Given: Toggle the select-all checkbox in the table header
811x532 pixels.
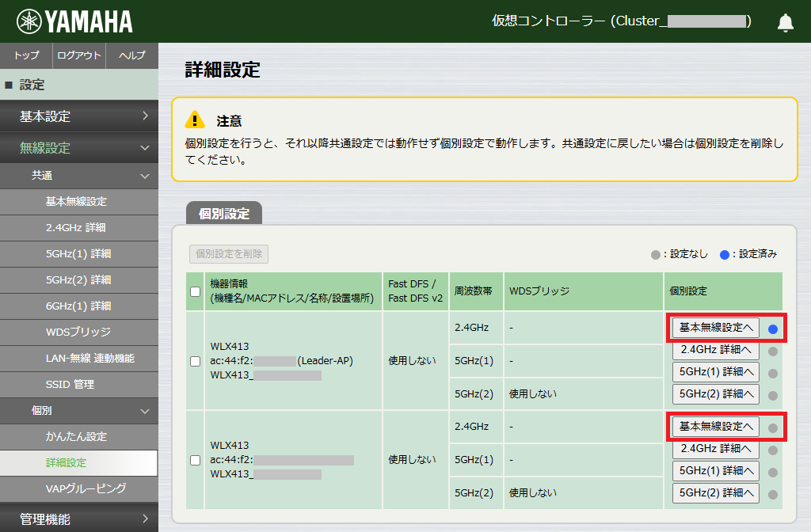Looking at the screenshot, I should 193,291.
